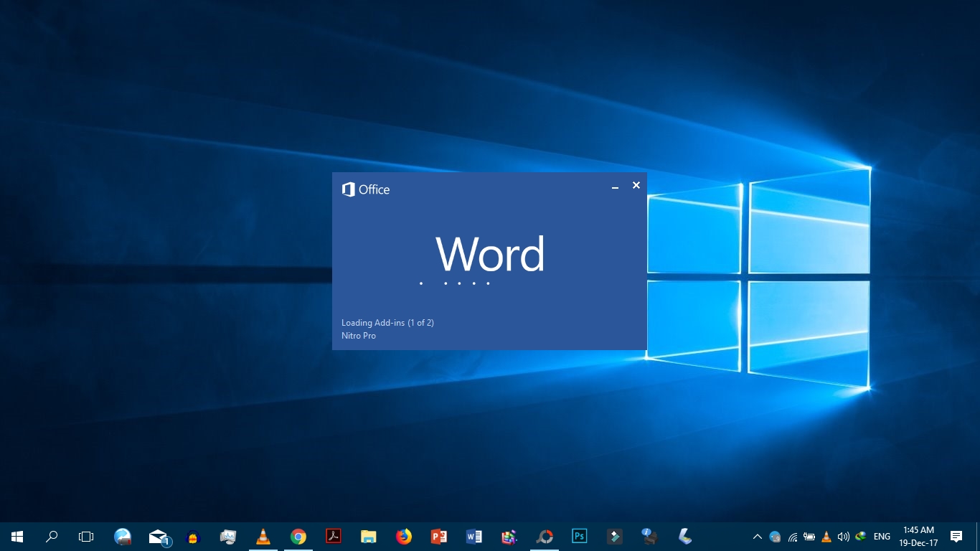Click the 'Nitro Pro' add-in text
980x551 pixels.
tap(359, 336)
